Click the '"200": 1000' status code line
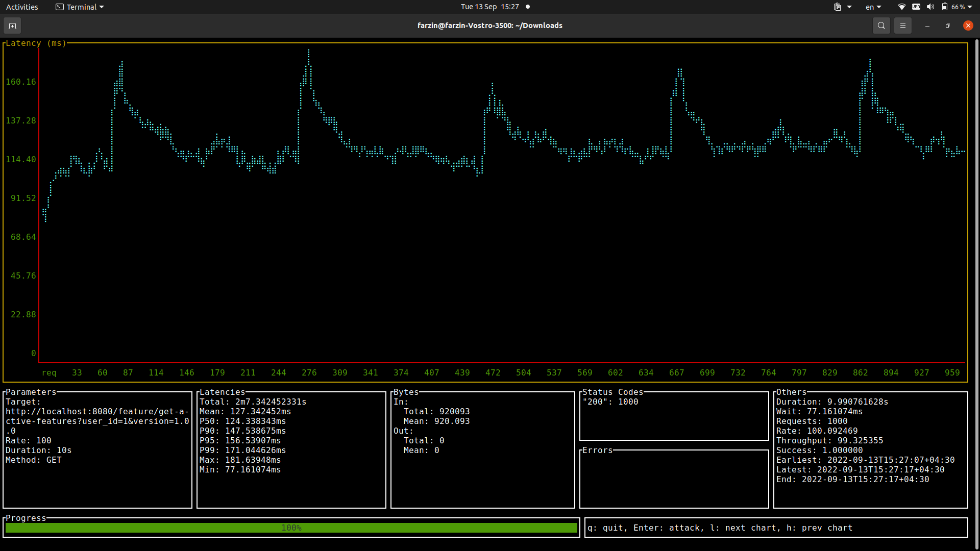Image resolution: width=980 pixels, height=551 pixels. [610, 402]
